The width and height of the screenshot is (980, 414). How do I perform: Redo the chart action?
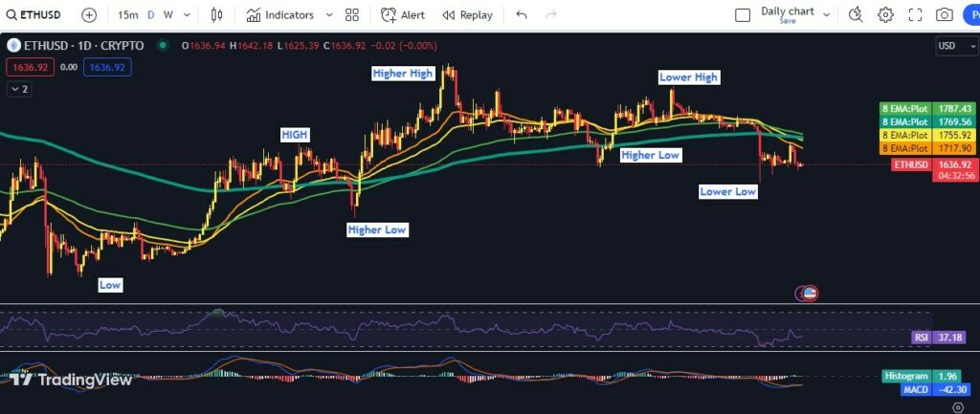click(x=550, y=15)
